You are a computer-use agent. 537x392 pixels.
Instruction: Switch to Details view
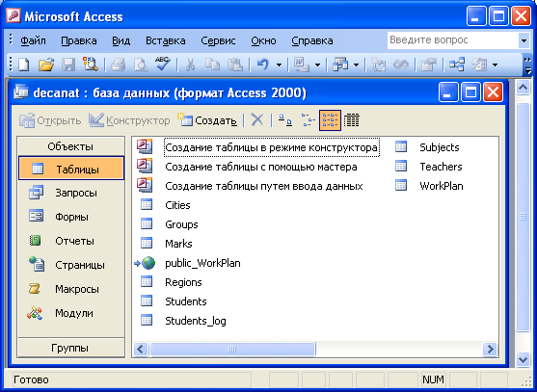click(352, 120)
